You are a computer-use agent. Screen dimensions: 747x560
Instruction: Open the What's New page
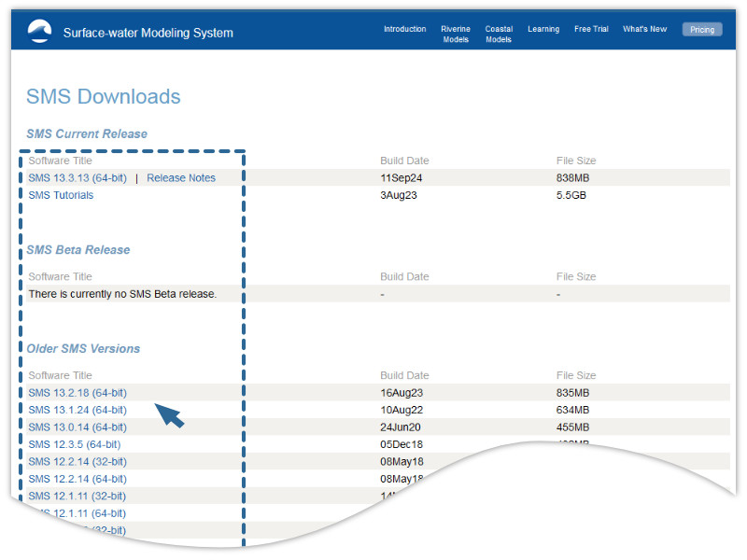pyautogui.click(x=644, y=30)
